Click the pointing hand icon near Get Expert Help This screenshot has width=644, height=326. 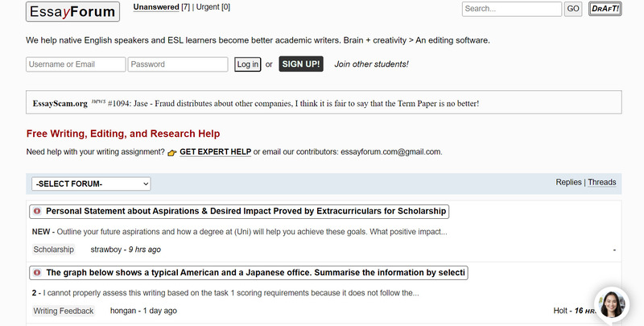172,153
